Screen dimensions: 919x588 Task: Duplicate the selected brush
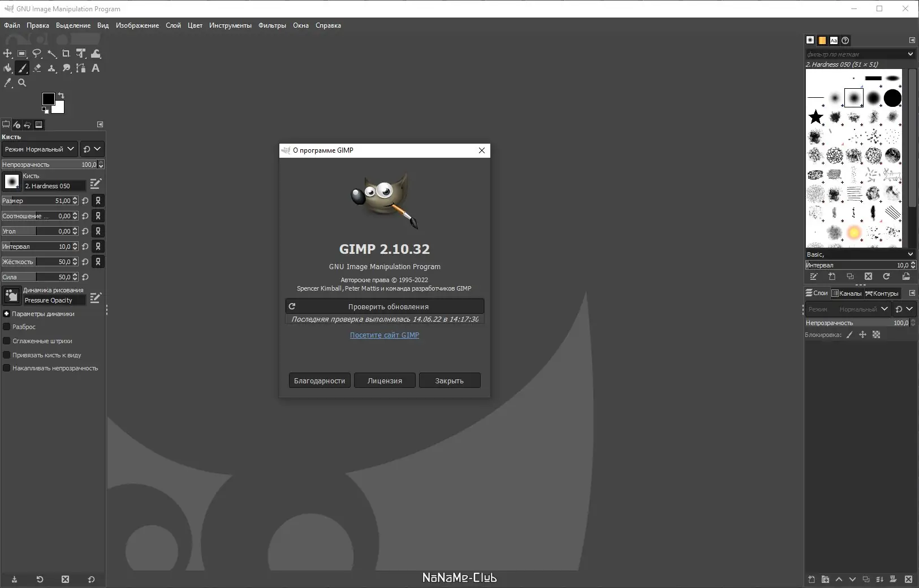pos(850,276)
